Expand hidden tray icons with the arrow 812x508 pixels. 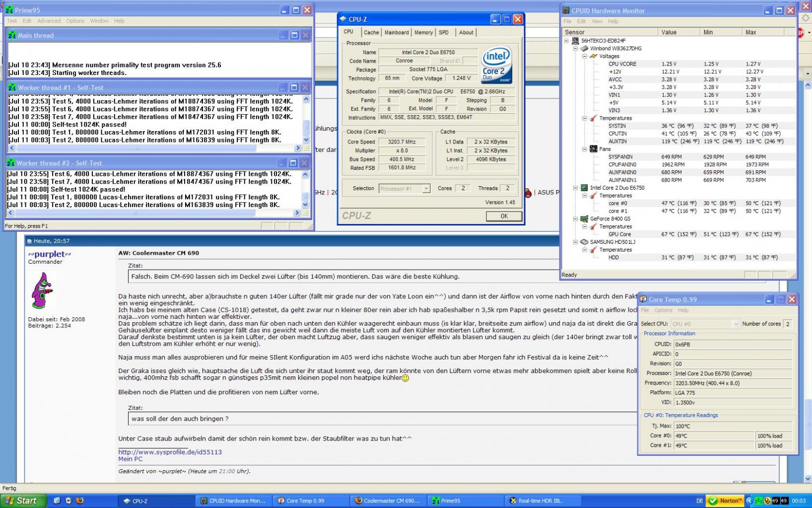pyautogui.click(x=749, y=501)
